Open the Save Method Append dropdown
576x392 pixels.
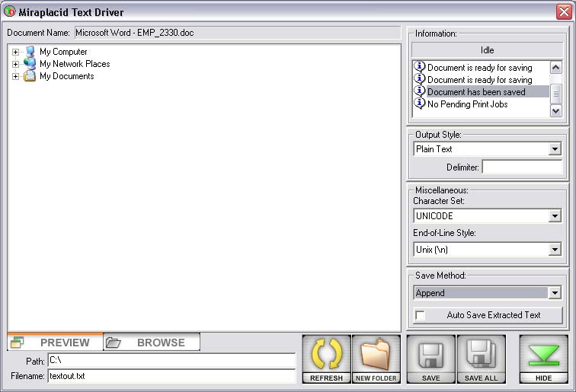(555, 293)
